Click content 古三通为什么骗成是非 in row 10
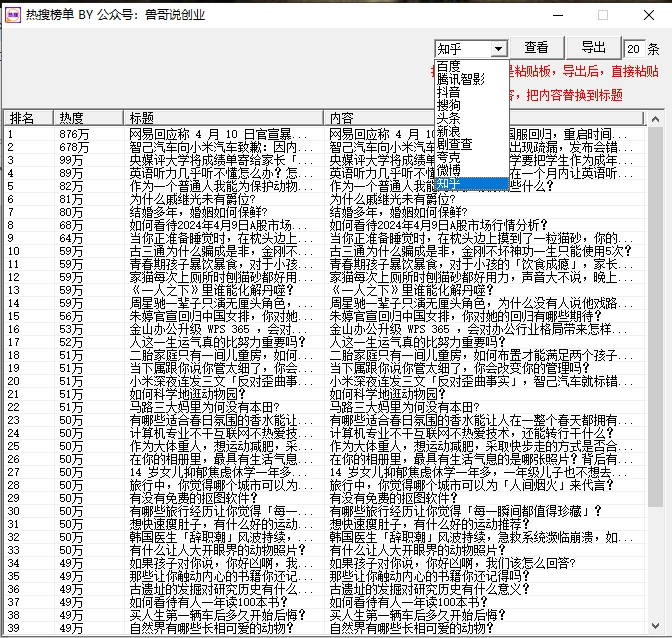Image resolution: width=672 pixels, height=638 pixels. pos(480,252)
